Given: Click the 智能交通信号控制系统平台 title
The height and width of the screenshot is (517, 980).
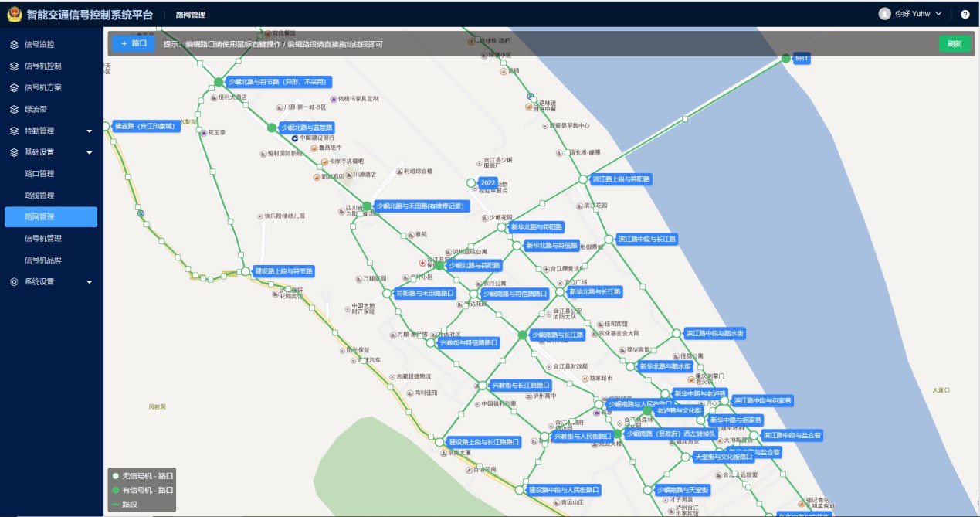Looking at the screenshot, I should [x=90, y=15].
